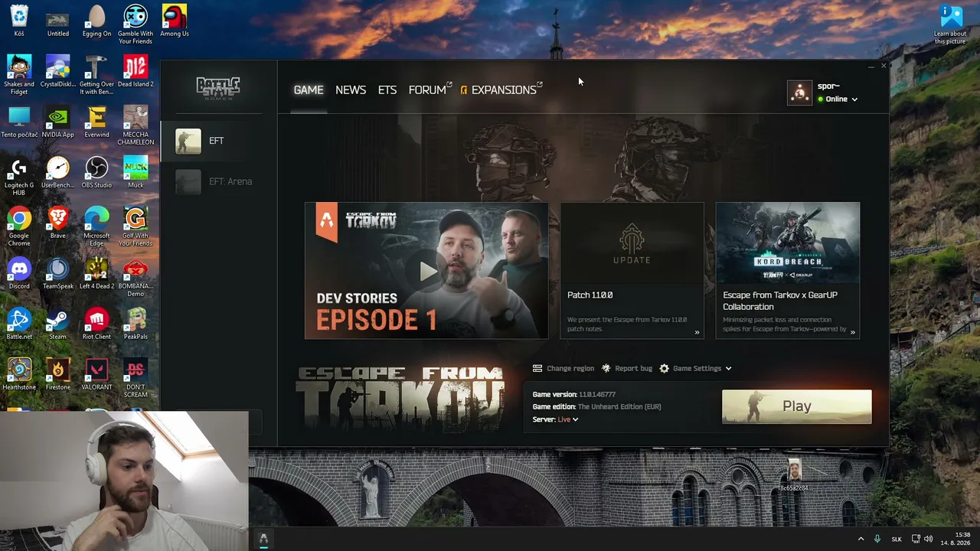Select the Tento počítač (This PC) icon

[19, 122]
